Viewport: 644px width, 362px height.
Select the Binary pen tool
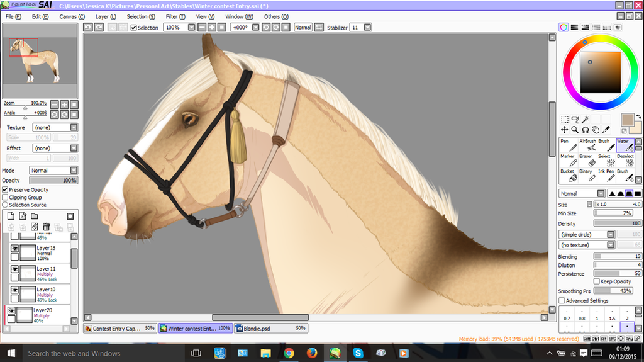coord(587,175)
